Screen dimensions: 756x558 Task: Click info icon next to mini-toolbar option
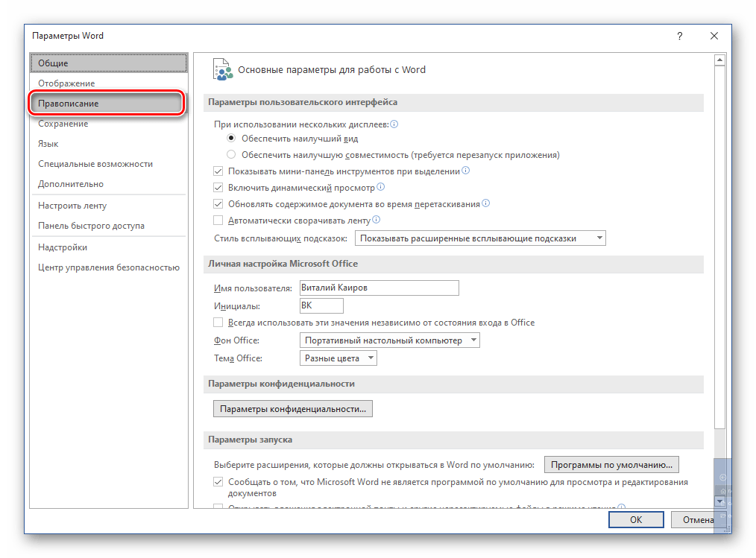point(466,171)
